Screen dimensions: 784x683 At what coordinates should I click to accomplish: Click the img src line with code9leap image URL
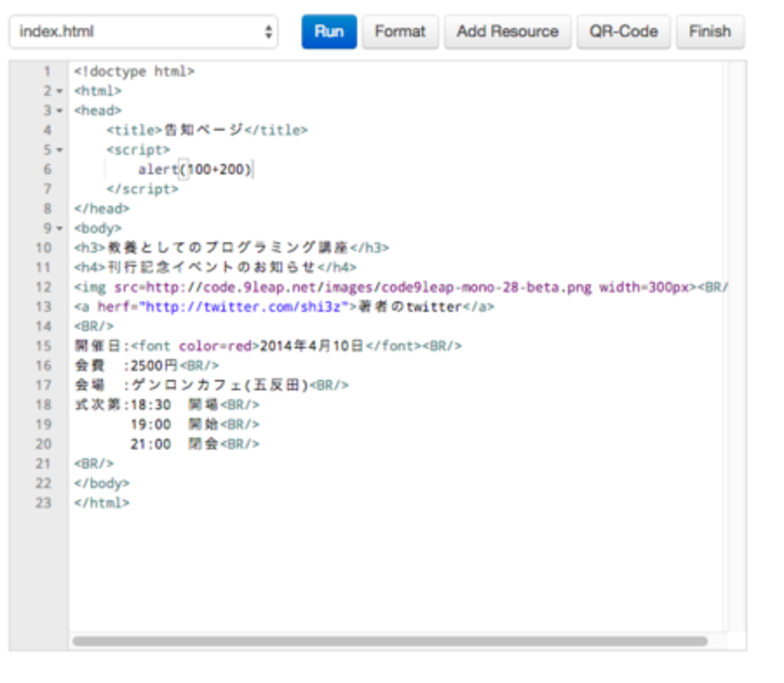click(401, 287)
